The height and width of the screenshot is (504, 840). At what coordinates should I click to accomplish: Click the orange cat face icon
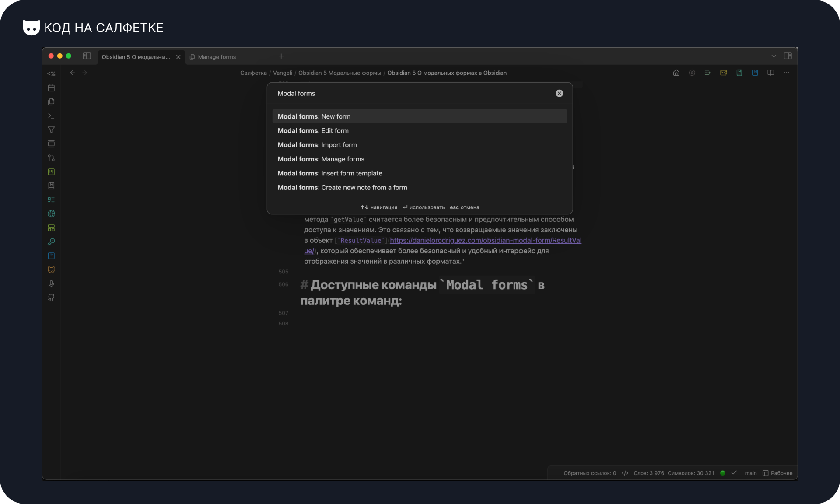tap(51, 270)
